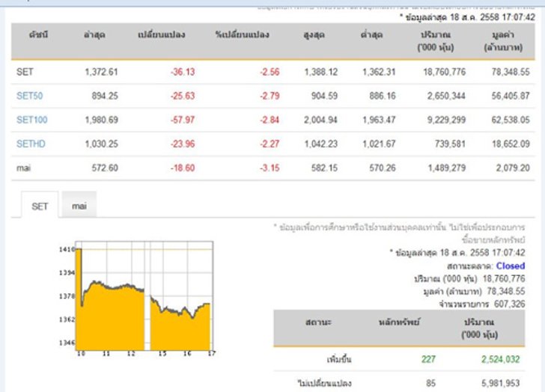
Task: Click SET100 volume 9,229,299
Action: click(446, 120)
